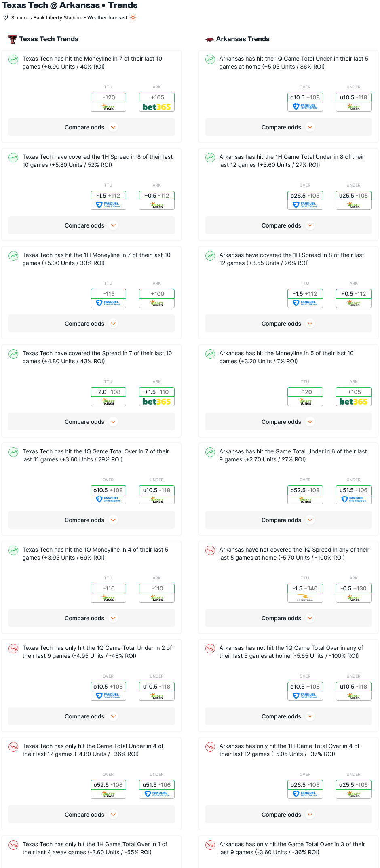Click the Texas Tech team logo
The image size is (380, 868).
tap(13, 39)
